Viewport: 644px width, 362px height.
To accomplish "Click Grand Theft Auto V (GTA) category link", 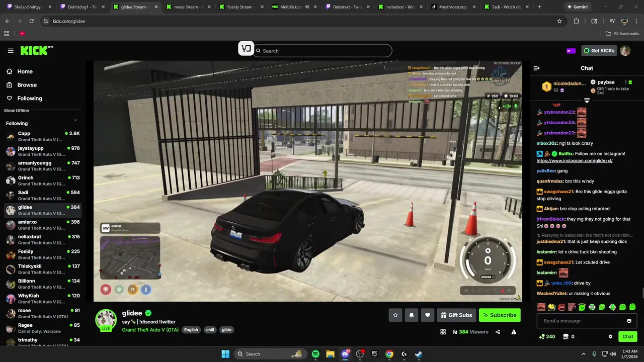I will [x=150, y=330].
